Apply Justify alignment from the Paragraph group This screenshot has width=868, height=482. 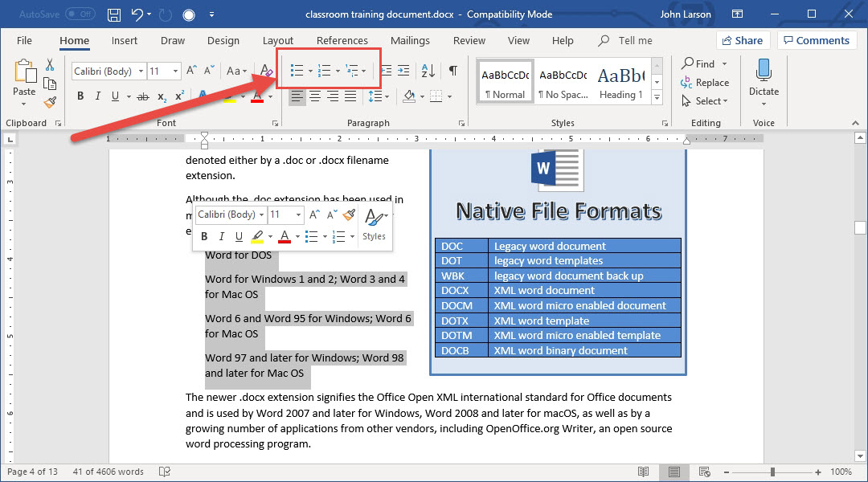tap(350, 97)
